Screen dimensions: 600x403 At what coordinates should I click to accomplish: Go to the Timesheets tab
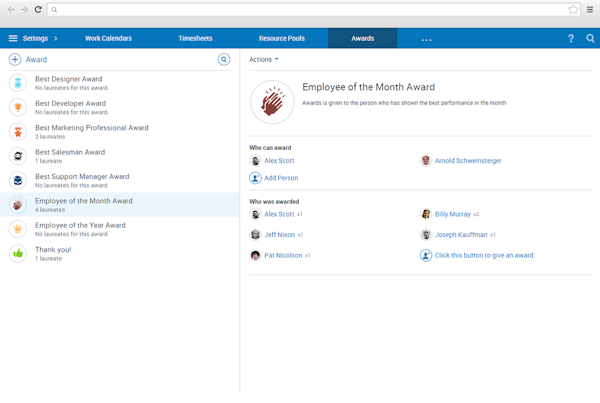coord(195,39)
